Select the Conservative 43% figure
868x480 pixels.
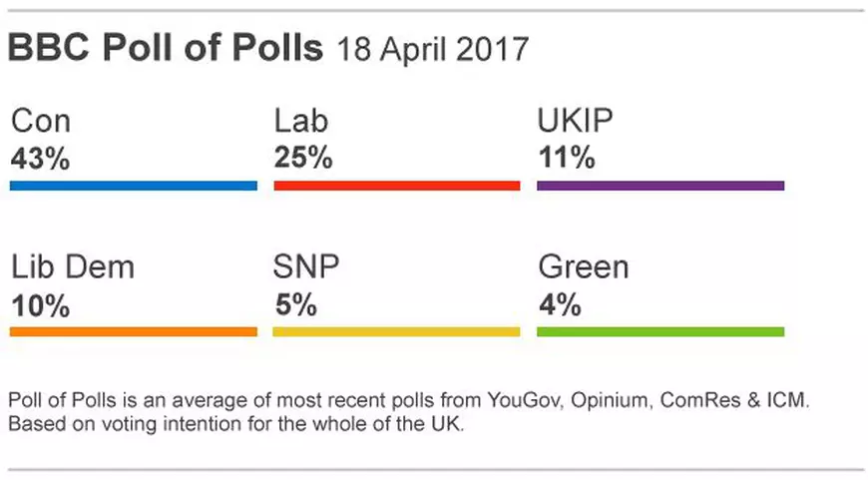41,157
